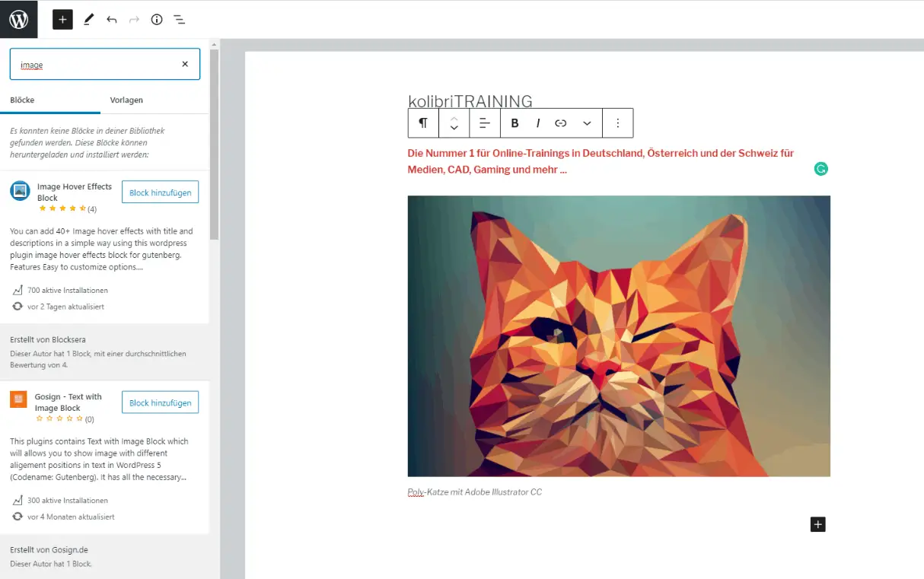Toggle italic formatting

click(538, 123)
